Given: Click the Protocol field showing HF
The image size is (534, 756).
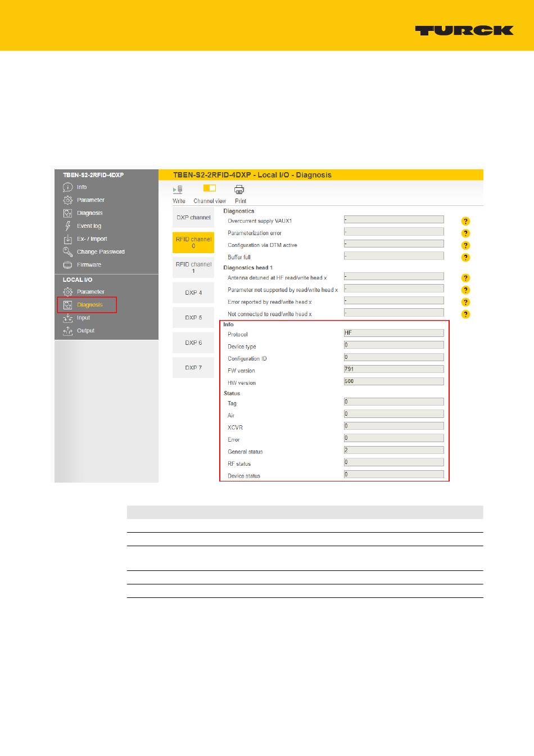Looking at the screenshot, I should point(393,333).
